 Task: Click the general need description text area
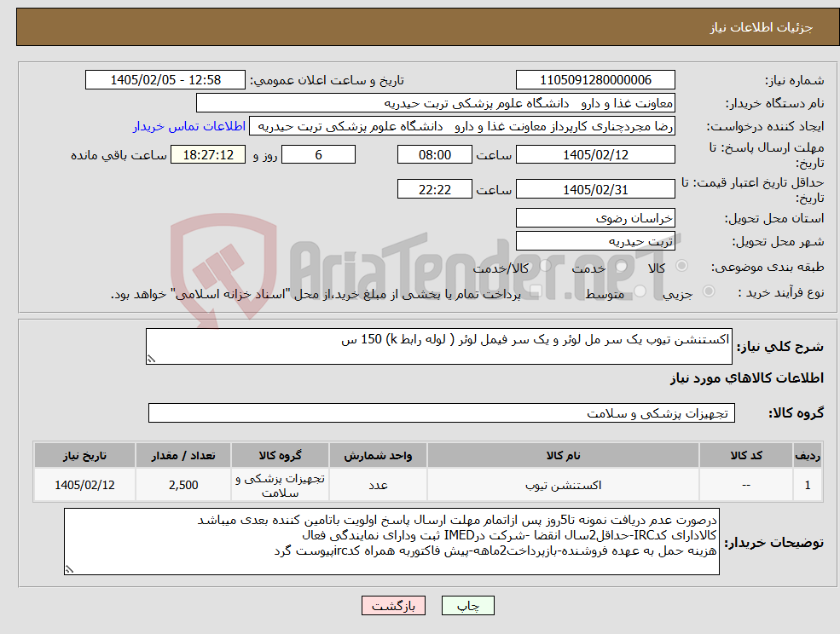coord(438,347)
